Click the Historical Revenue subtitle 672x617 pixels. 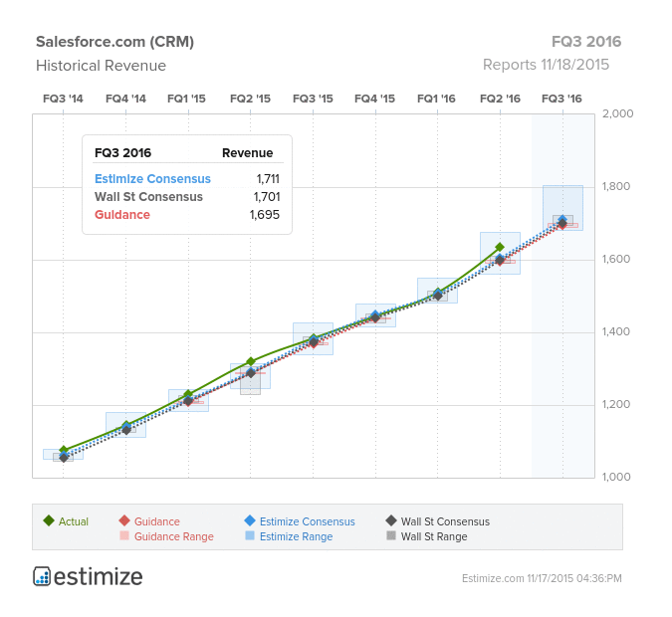click(101, 66)
